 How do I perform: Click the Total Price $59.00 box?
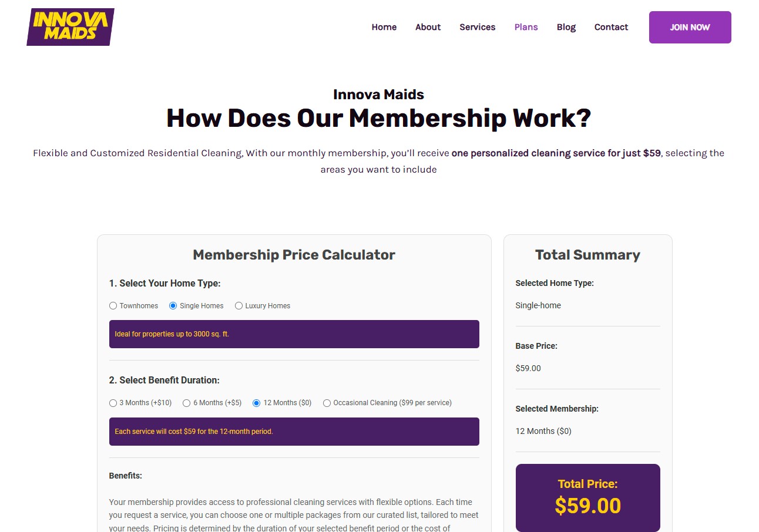(587, 497)
